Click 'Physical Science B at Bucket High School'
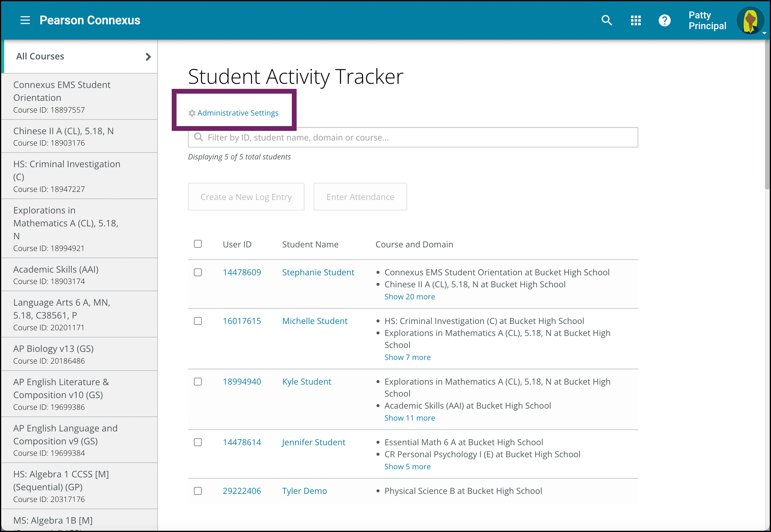771x532 pixels. point(463,491)
